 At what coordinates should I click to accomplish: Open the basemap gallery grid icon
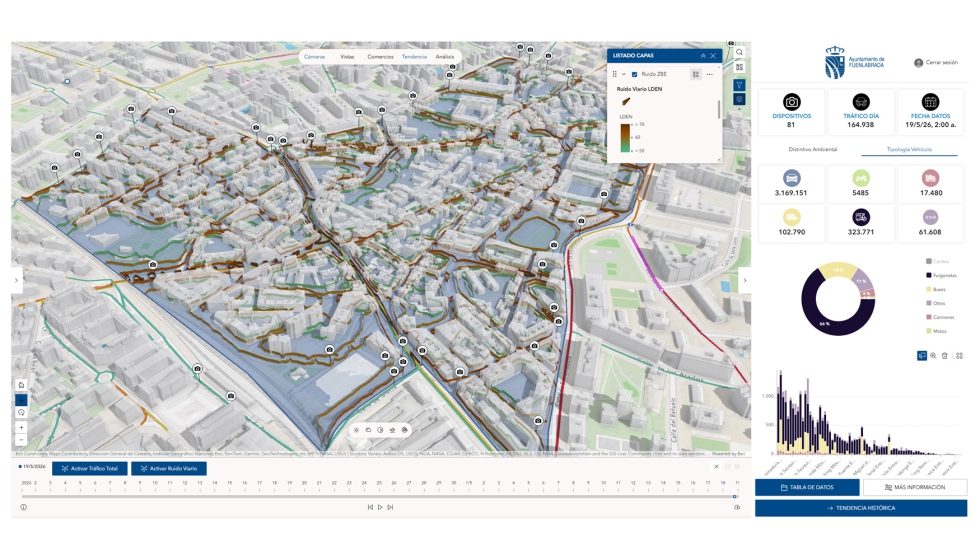(x=739, y=67)
